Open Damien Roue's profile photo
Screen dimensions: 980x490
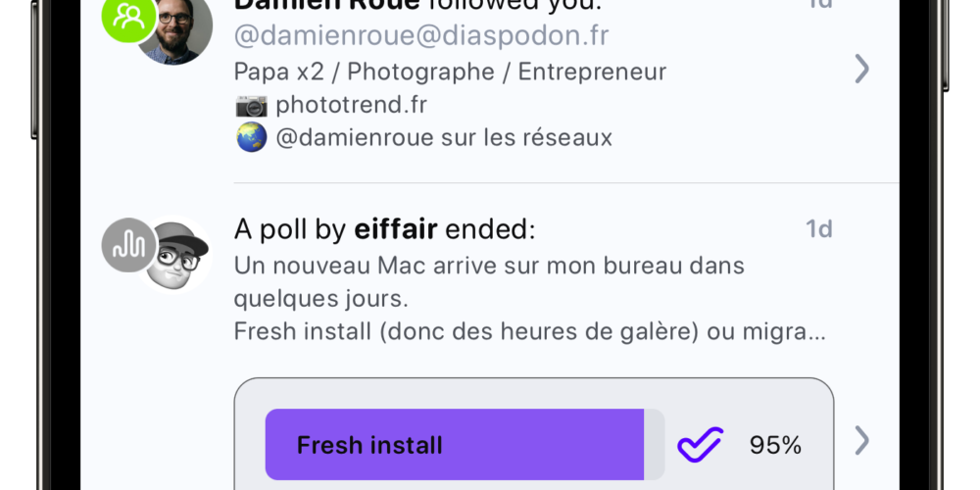175,28
